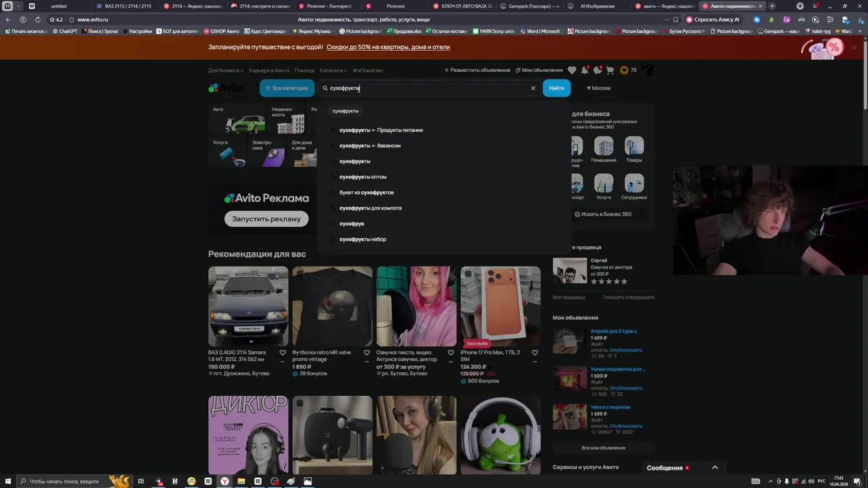This screenshot has width=868, height=488.
Task: Click Показать следующего seller link
Action: [629, 298]
